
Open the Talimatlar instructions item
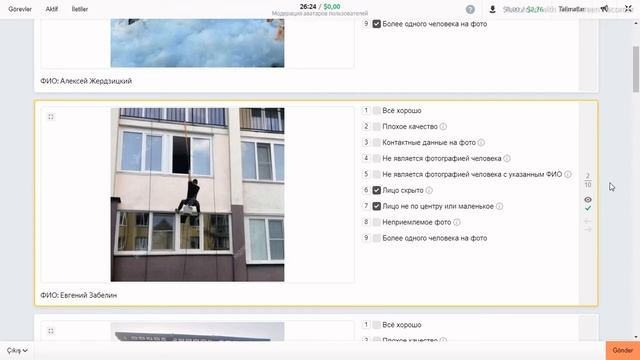(571, 9)
